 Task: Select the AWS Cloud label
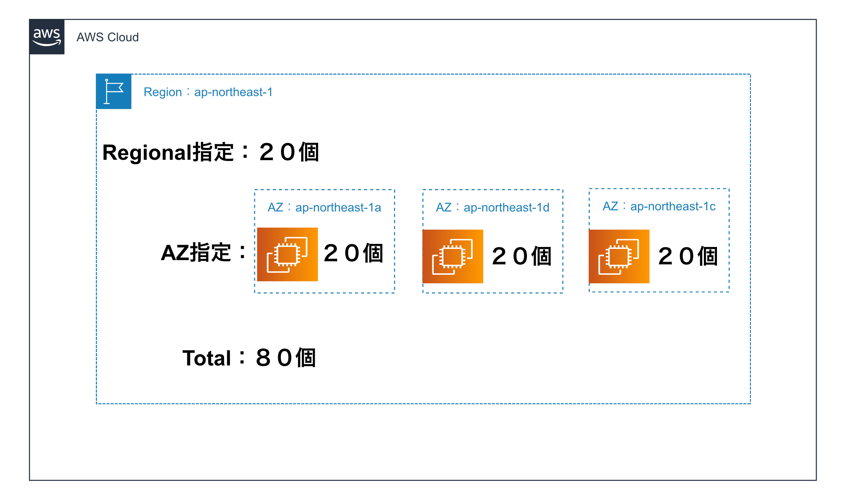[107, 37]
